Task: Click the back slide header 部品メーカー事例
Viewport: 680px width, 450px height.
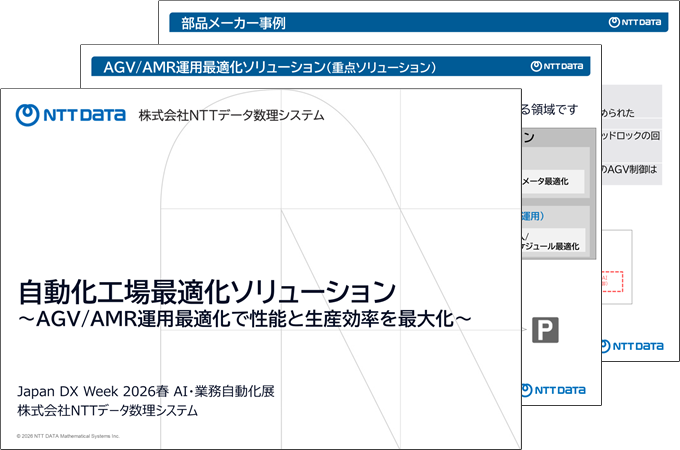Action: coord(233,23)
